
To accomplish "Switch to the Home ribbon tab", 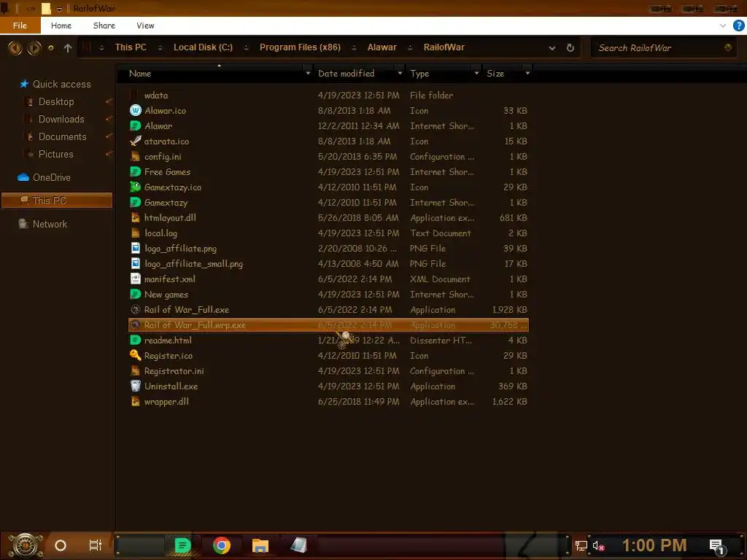I will (x=61, y=26).
